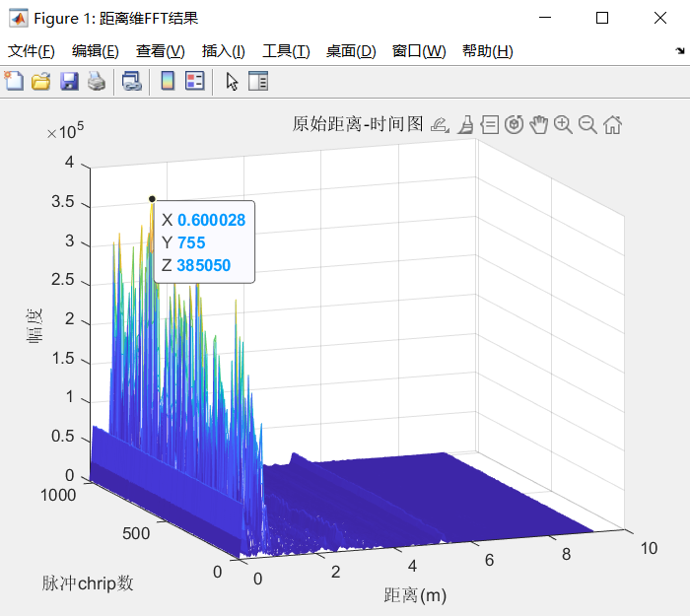The width and height of the screenshot is (690, 616).
Task: Enable the data tips tool
Action: coord(489,125)
